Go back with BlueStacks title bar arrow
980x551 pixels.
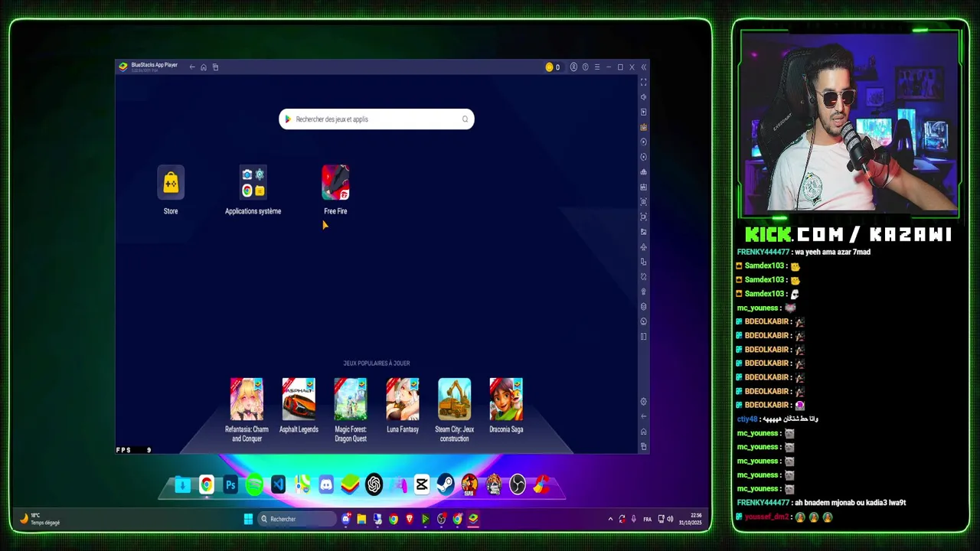[192, 67]
